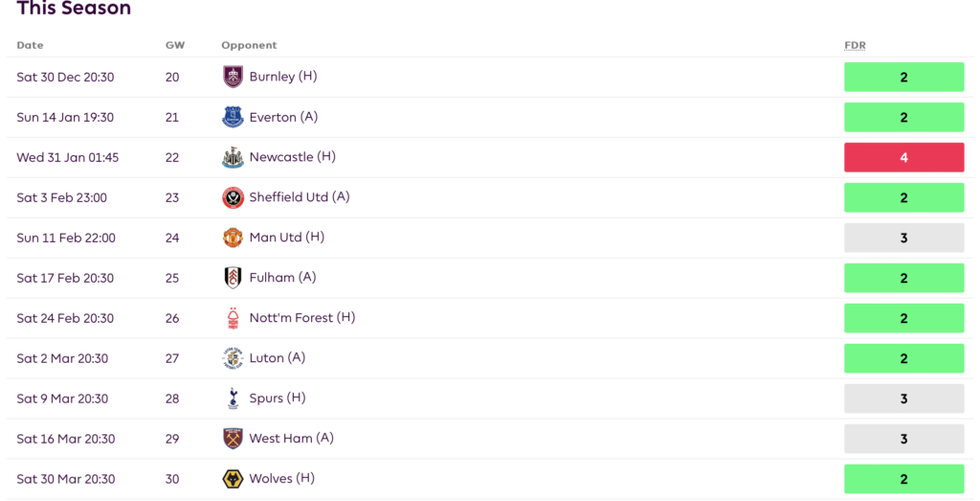Select the green FDR 2 Burnley badge
This screenshot has width=980, height=501.
(903, 77)
